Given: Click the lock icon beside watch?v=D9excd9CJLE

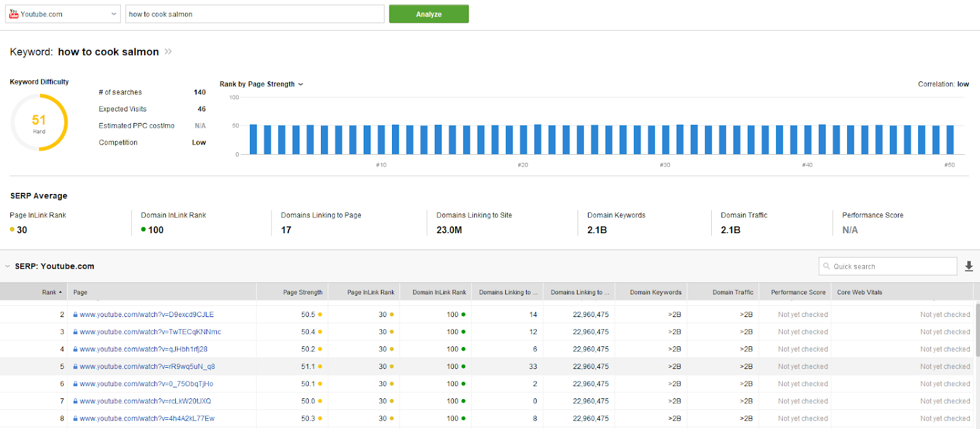Looking at the screenshot, I should coord(75,315).
